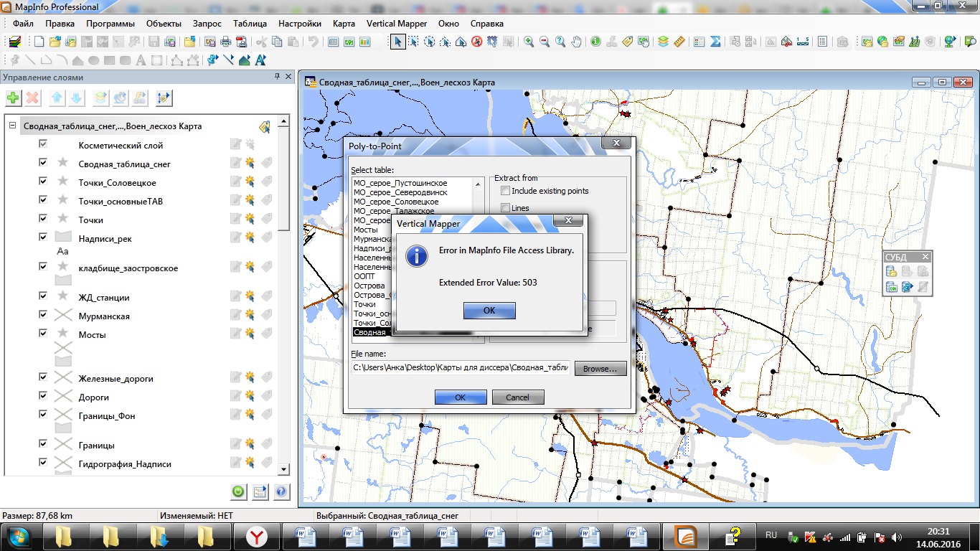Image resolution: width=980 pixels, height=551 pixels.
Task: Click the Print icon in the toolbar
Action: coord(226,42)
